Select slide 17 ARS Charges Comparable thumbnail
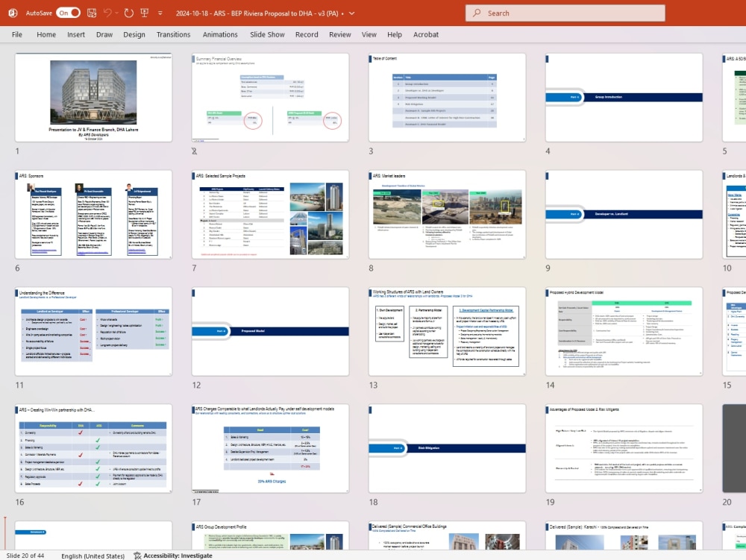 (270, 448)
